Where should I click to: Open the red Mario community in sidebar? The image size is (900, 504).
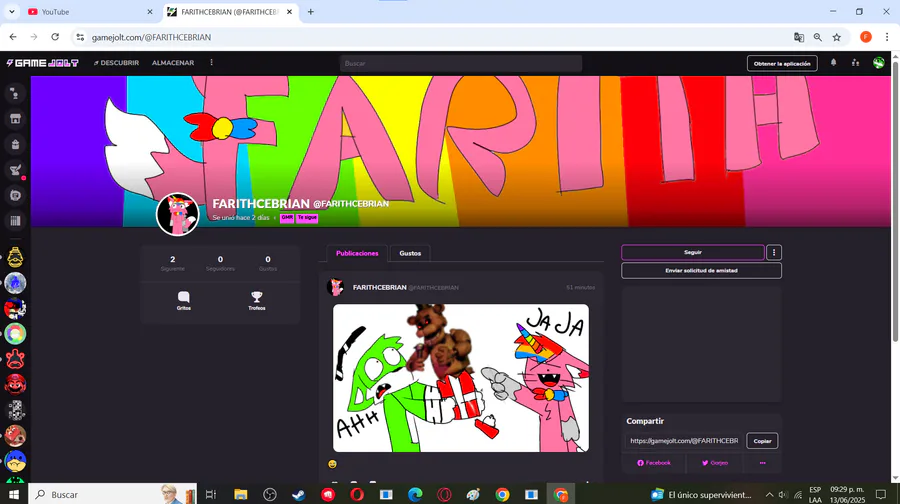15,385
